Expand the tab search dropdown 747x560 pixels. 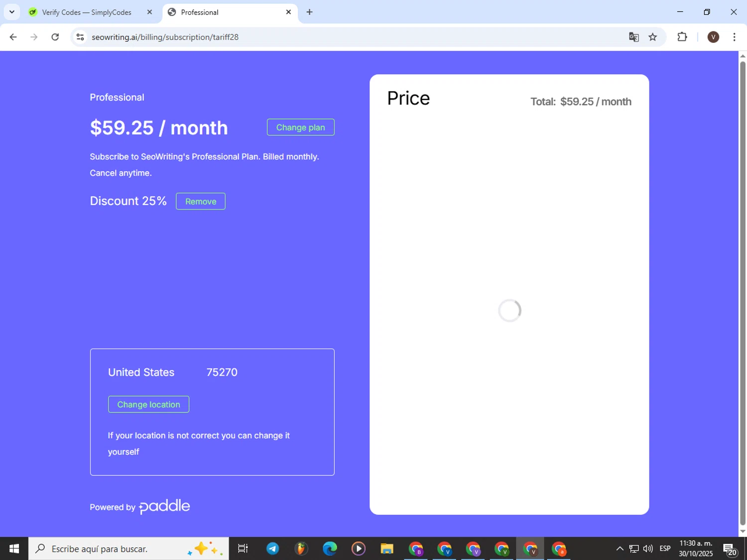pyautogui.click(x=12, y=12)
